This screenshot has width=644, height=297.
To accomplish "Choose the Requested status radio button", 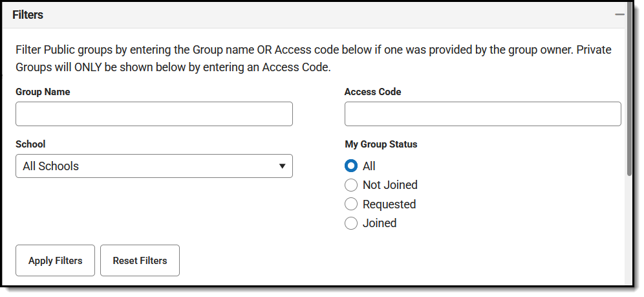I will click(351, 204).
